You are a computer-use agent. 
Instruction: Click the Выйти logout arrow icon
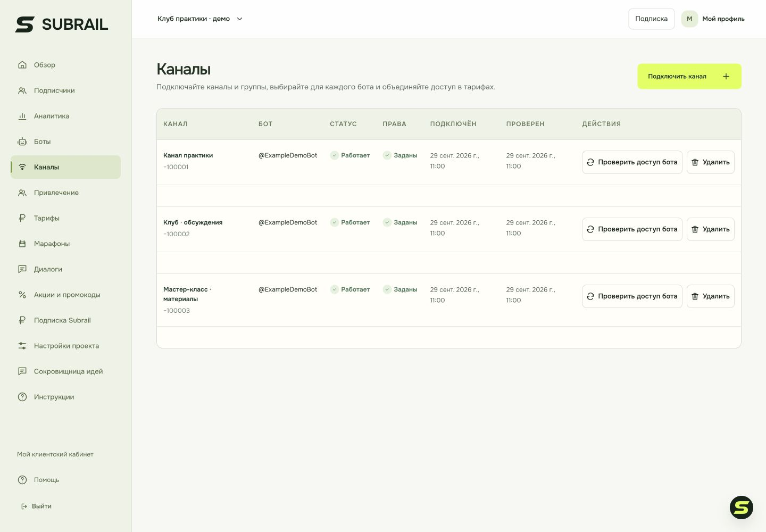click(24, 506)
